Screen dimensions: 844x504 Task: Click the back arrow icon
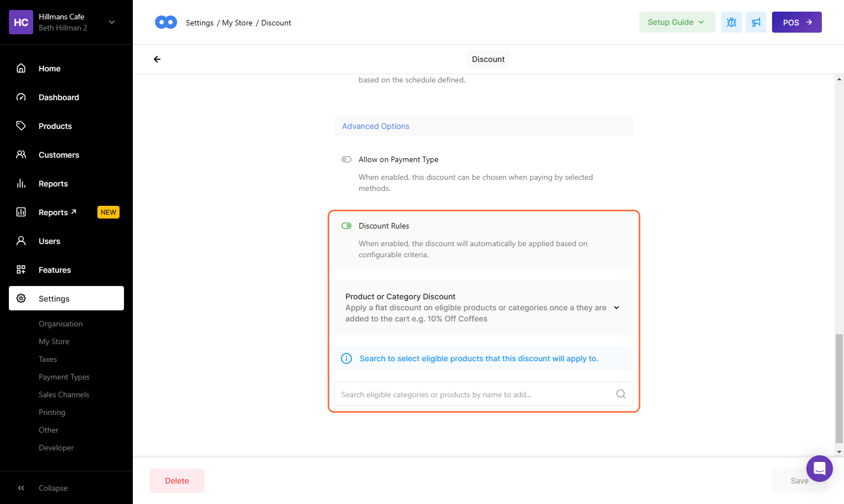[x=157, y=59]
